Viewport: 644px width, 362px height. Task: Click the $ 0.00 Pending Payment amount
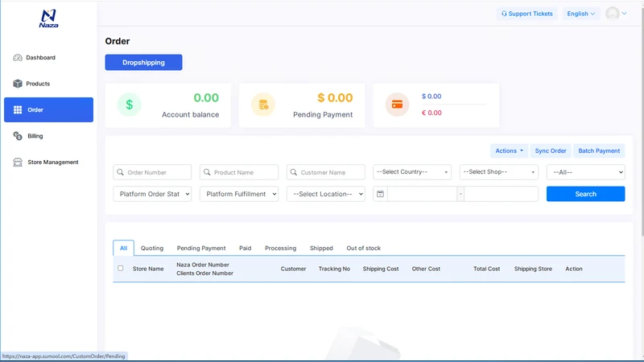335,97
